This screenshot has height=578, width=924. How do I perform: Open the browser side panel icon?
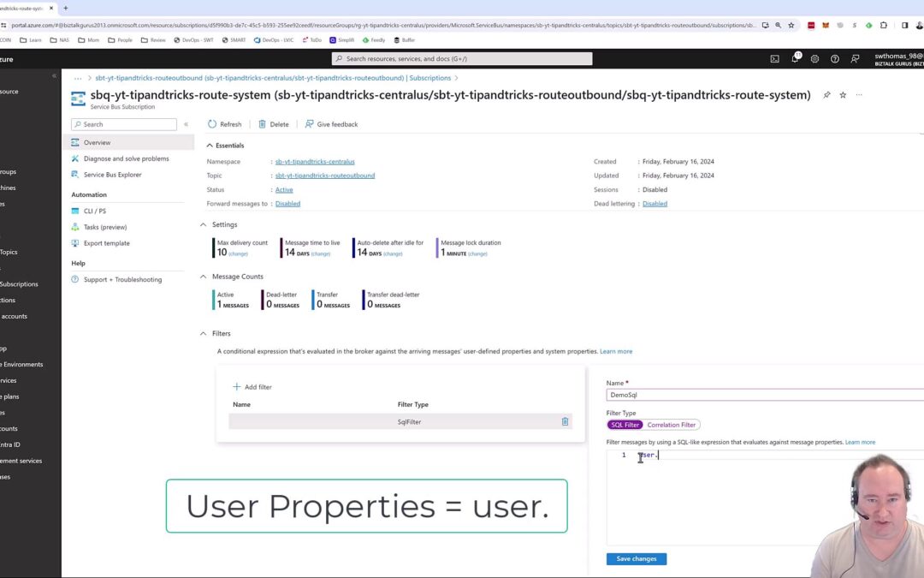point(904,26)
